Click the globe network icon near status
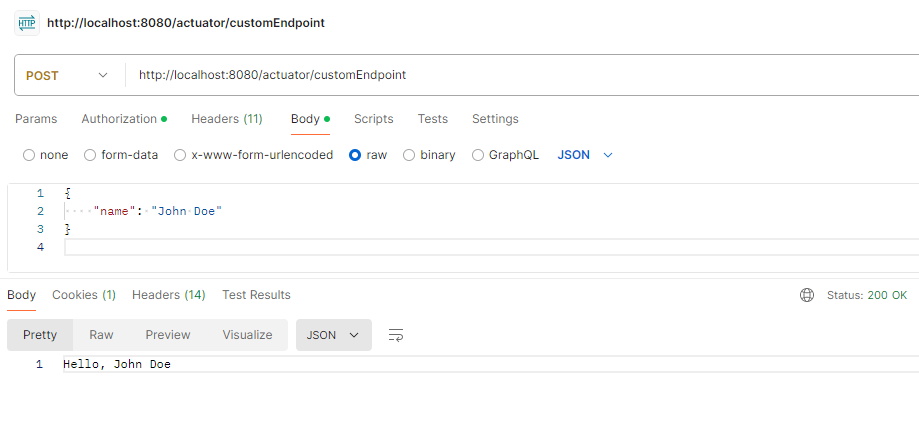The width and height of the screenshot is (919, 425). (807, 295)
